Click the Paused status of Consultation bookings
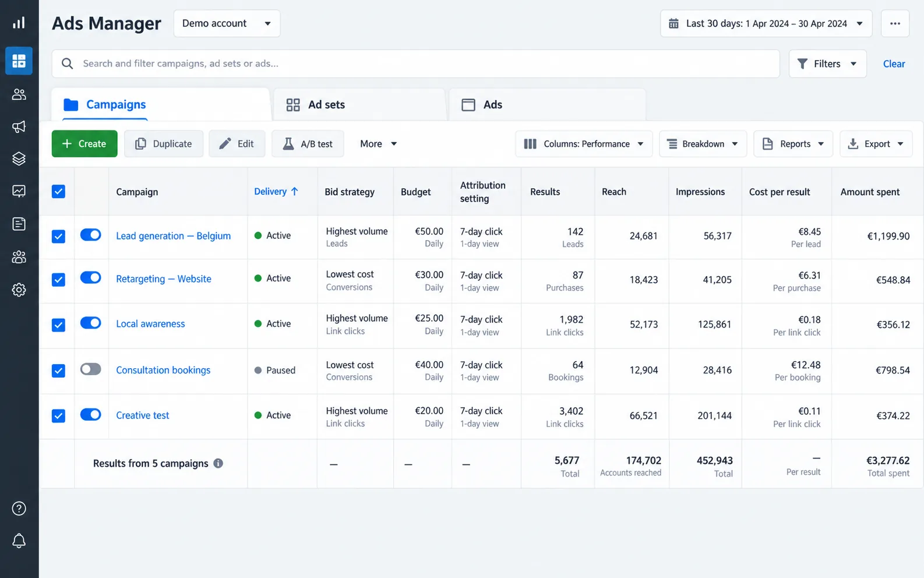Viewport: 924px width, 578px height. click(x=275, y=370)
